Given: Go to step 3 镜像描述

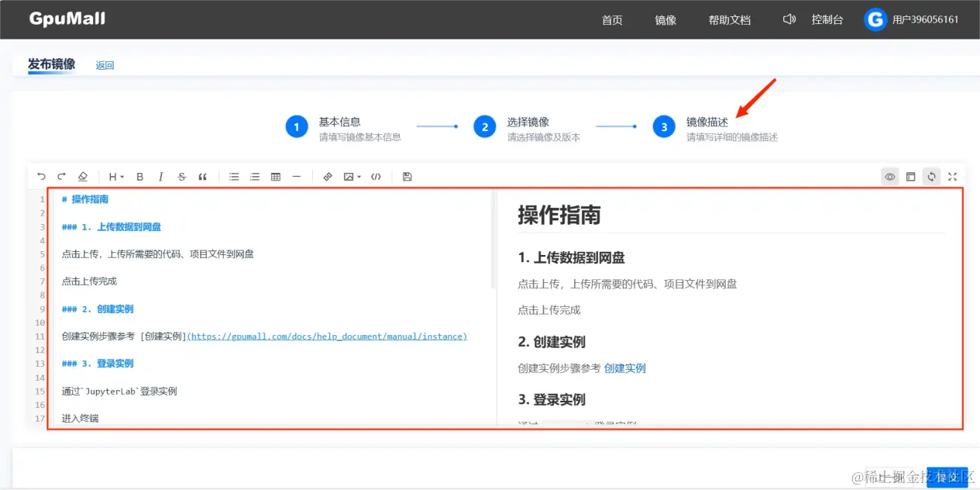Looking at the screenshot, I should tap(707, 122).
